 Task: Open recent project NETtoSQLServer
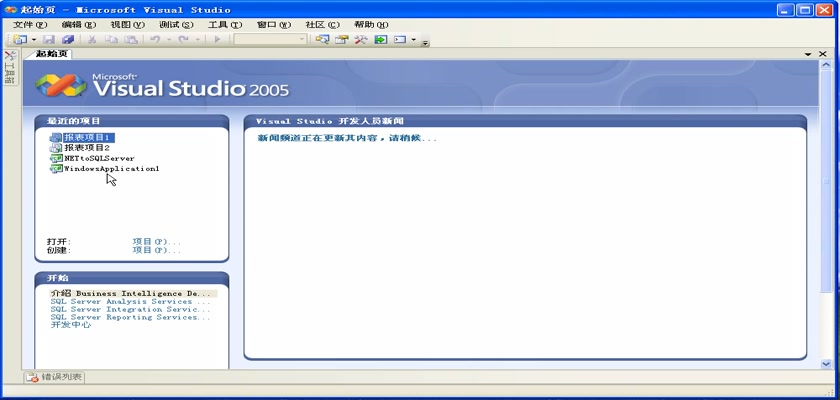tap(99, 159)
